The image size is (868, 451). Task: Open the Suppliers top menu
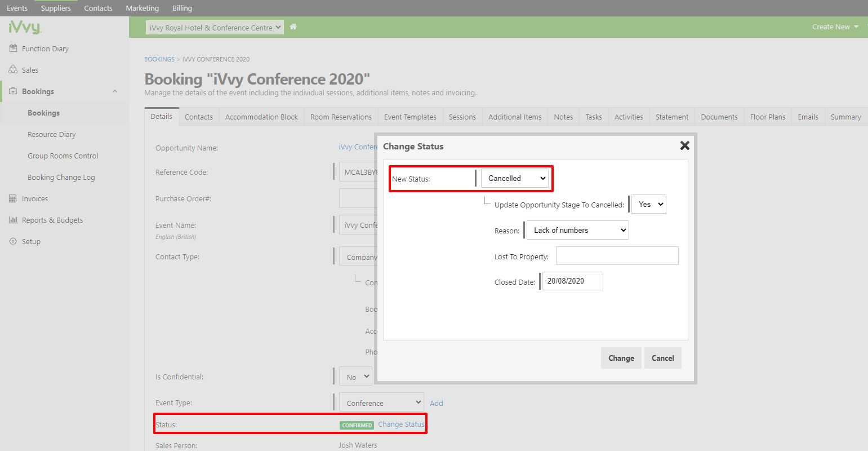56,8
